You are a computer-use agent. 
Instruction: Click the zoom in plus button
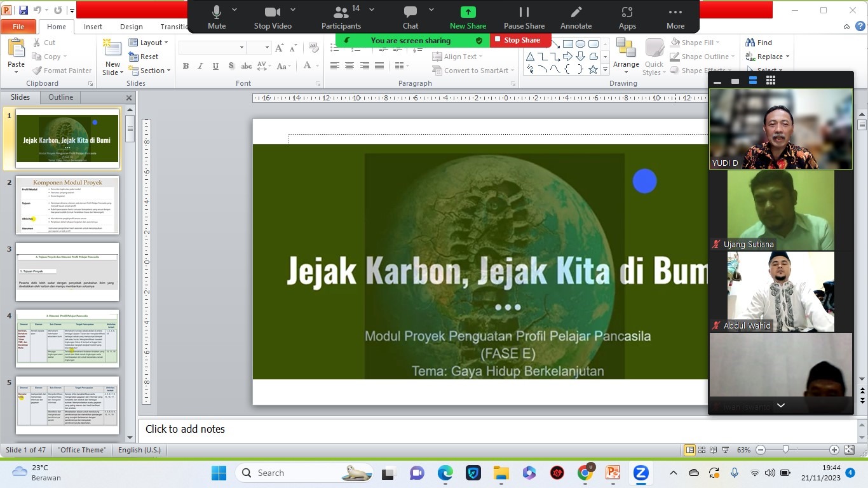pyautogui.click(x=835, y=450)
